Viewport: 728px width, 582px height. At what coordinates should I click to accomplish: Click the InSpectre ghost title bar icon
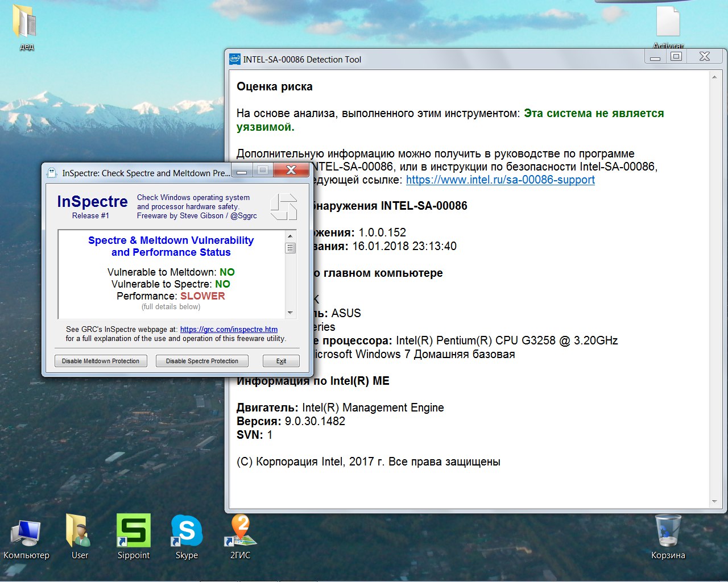[x=52, y=173]
